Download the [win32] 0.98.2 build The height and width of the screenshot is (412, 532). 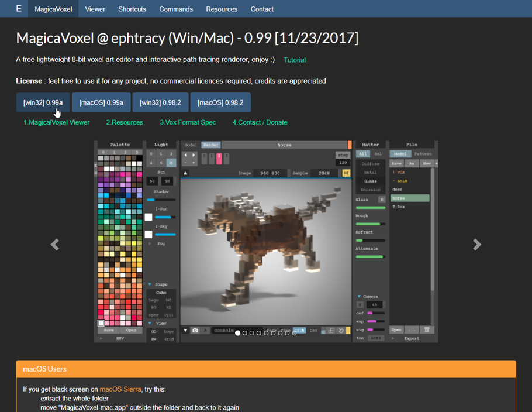(x=161, y=102)
